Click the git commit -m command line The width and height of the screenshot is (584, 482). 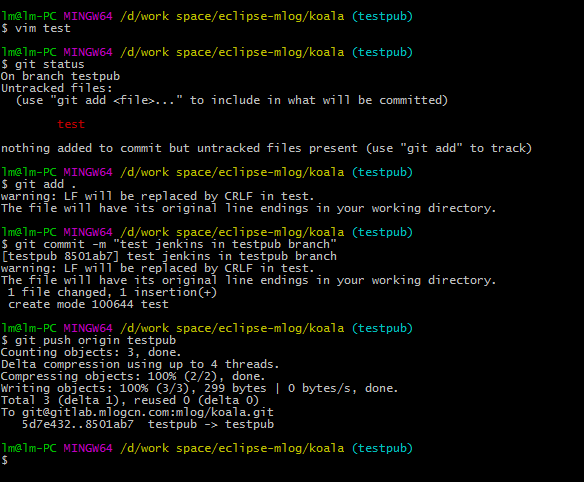(169, 244)
